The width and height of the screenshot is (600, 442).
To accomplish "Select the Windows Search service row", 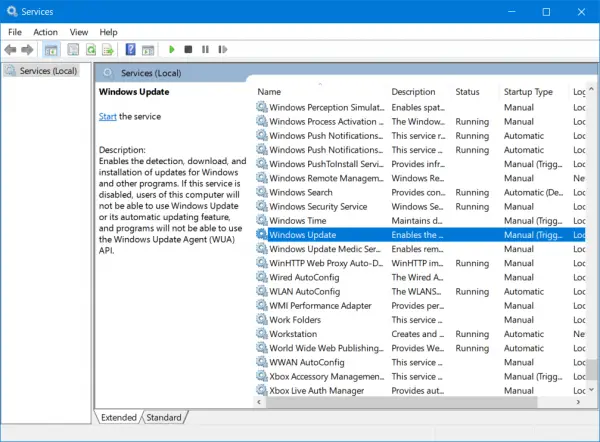I will coord(301,192).
